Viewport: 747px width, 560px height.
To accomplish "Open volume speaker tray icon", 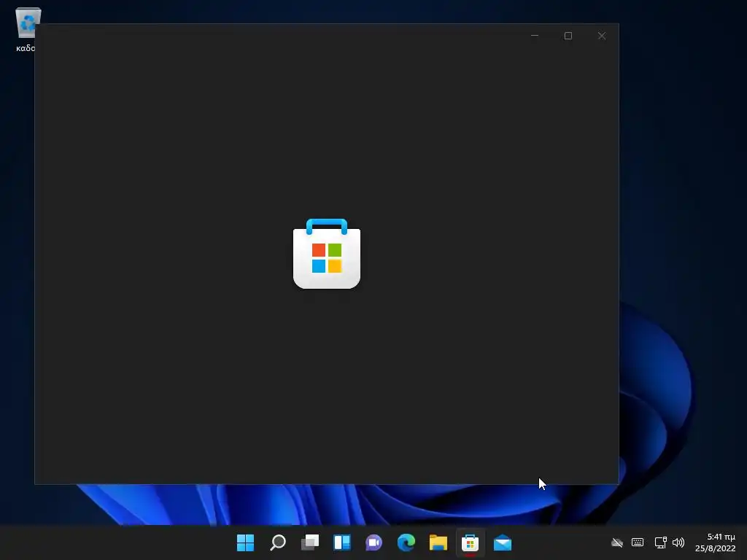I will pos(678,542).
